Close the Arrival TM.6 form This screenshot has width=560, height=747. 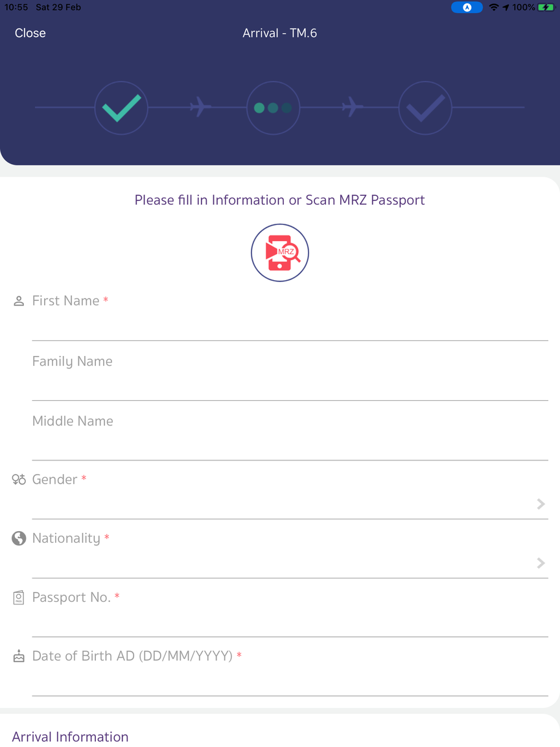click(x=30, y=33)
